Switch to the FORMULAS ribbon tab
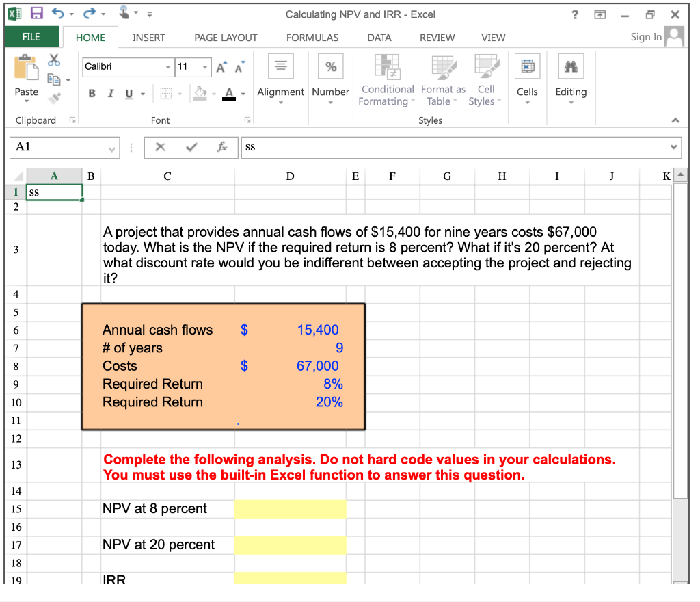The width and height of the screenshot is (700, 602). [312, 38]
